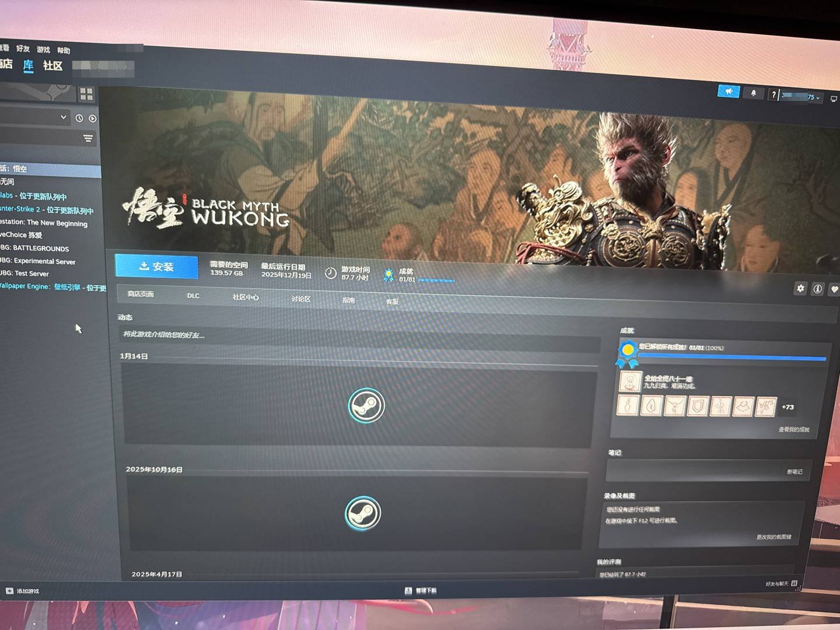Click the hat-shaped achievement tile
The image size is (840, 630).
[743, 407]
